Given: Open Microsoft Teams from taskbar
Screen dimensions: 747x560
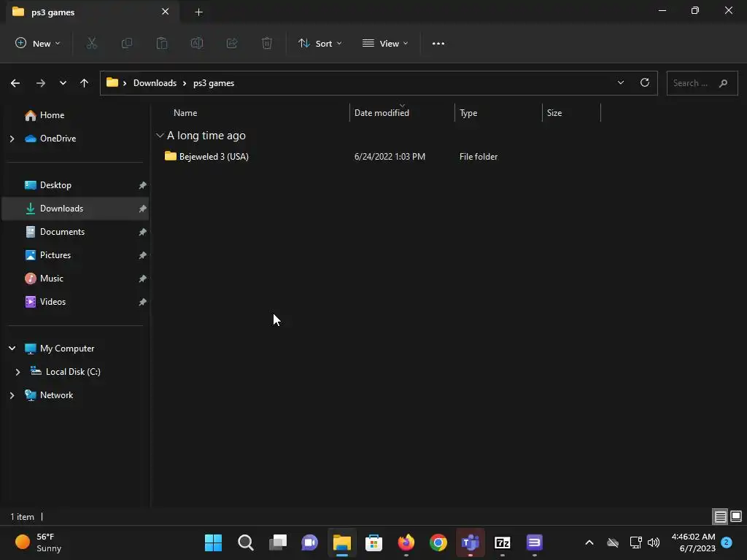Looking at the screenshot, I should 471,542.
